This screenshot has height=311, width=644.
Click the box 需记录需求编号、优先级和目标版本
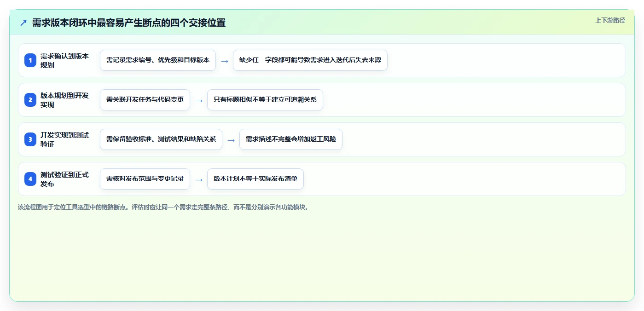pyautogui.click(x=158, y=60)
